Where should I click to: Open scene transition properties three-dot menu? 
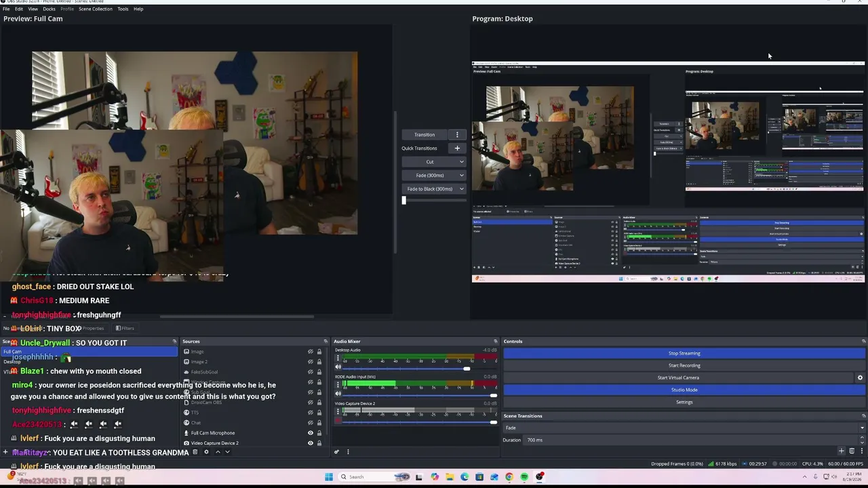pyautogui.click(x=862, y=451)
